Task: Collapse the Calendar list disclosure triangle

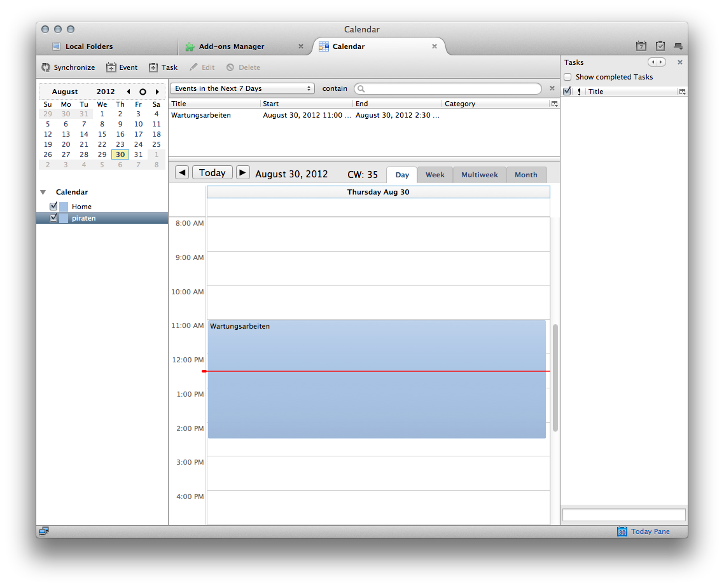Action: 43,192
